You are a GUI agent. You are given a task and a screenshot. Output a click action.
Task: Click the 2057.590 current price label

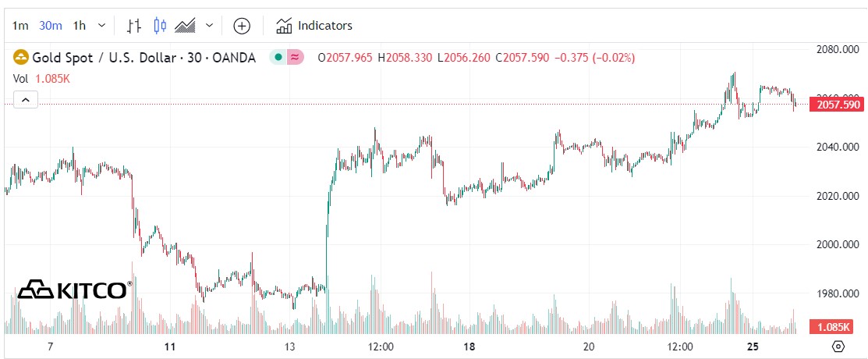[838, 104]
